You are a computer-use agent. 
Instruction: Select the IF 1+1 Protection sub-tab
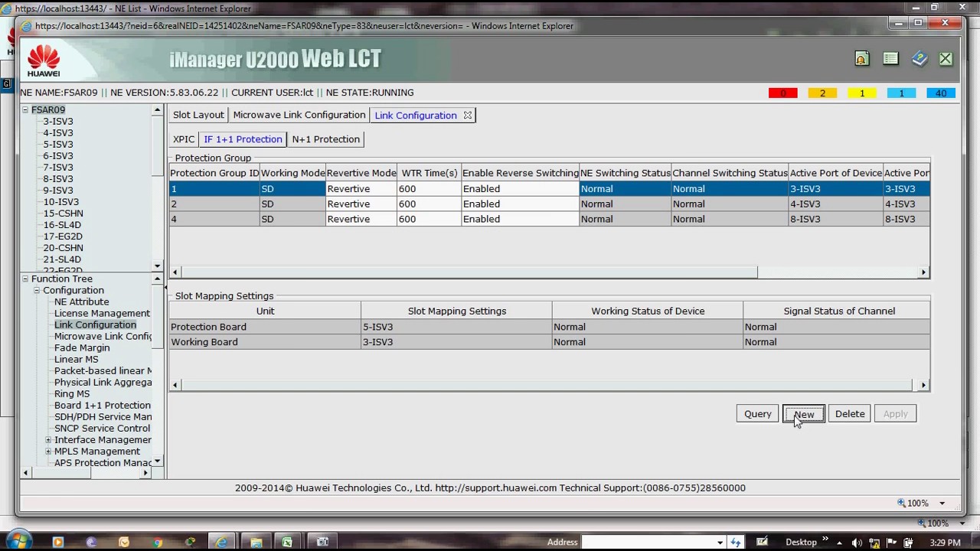243,139
